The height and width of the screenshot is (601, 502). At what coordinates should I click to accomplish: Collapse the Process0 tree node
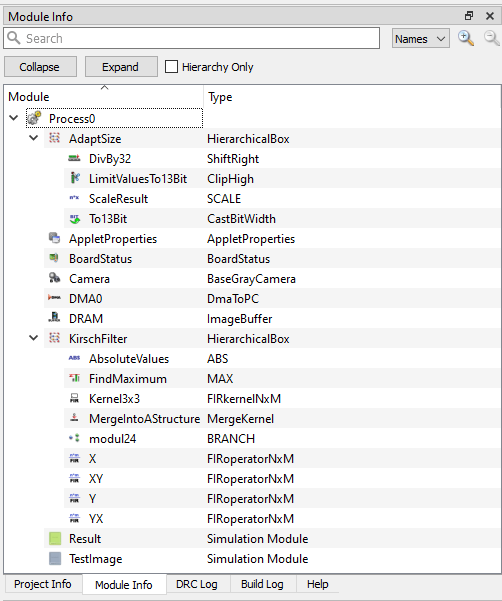click(14, 118)
